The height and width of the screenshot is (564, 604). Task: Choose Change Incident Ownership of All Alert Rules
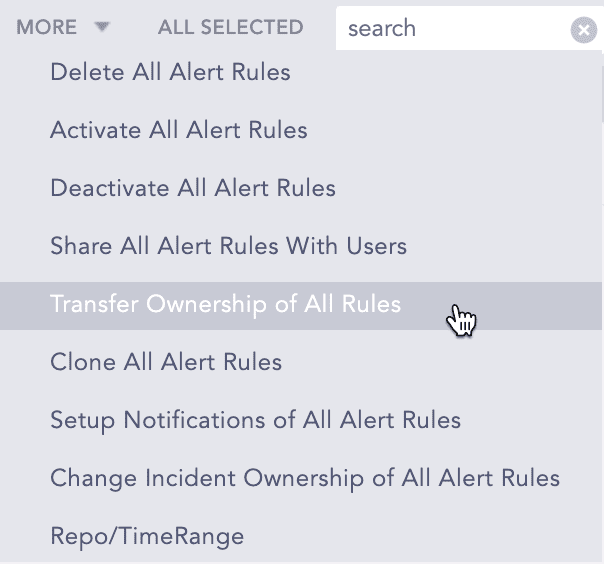[305, 478]
